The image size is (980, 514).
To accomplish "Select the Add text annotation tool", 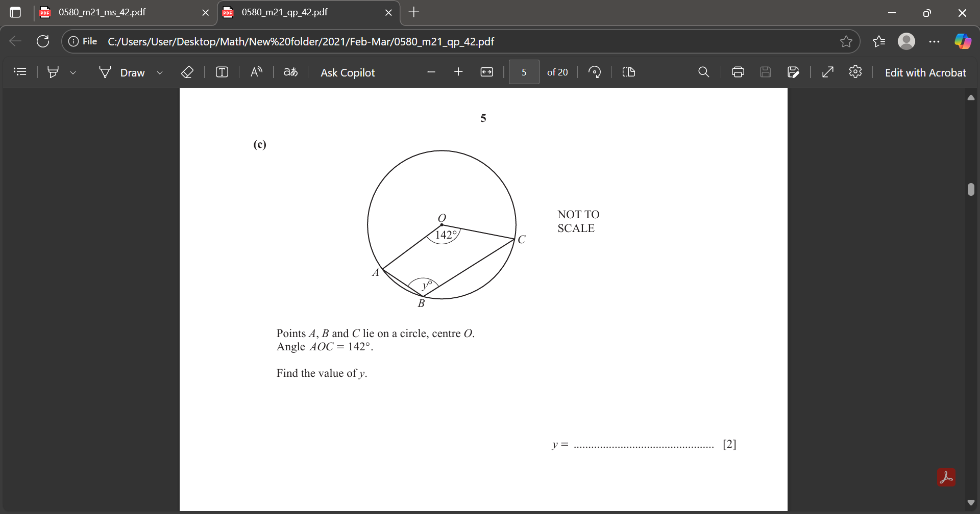I will coord(222,72).
